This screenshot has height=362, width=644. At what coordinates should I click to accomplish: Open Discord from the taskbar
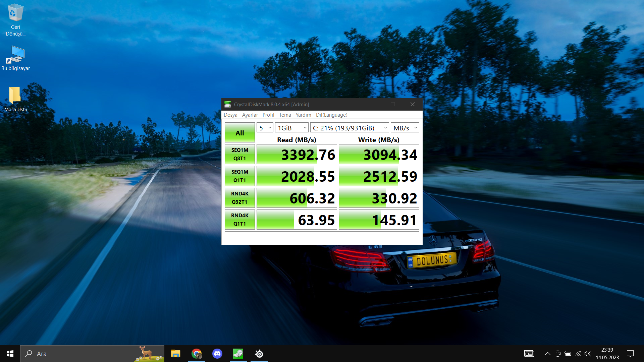217,354
